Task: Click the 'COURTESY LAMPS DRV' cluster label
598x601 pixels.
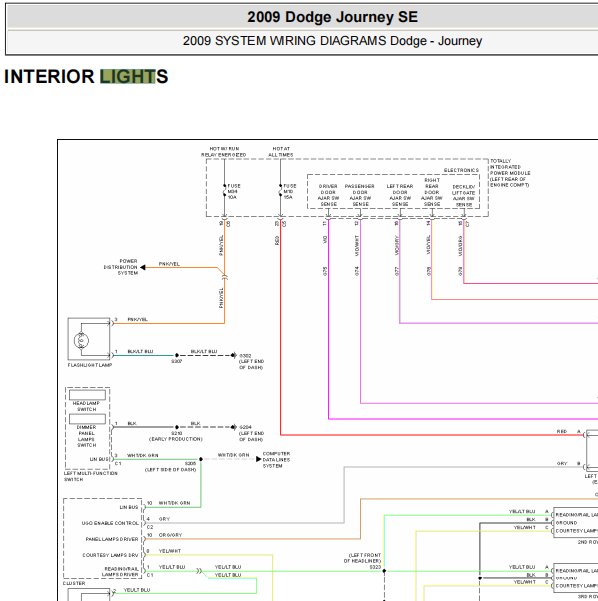Action: [x=110, y=555]
